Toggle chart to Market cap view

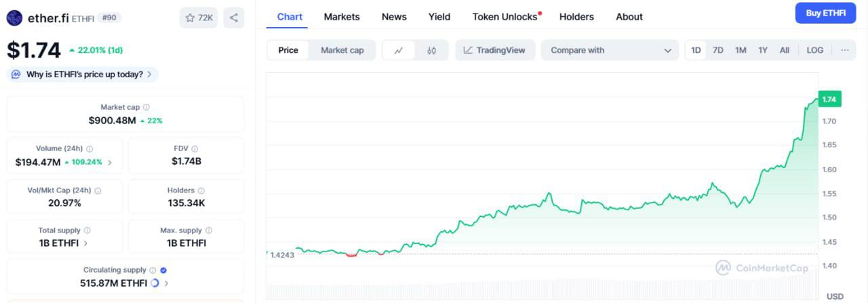click(342, 50)
